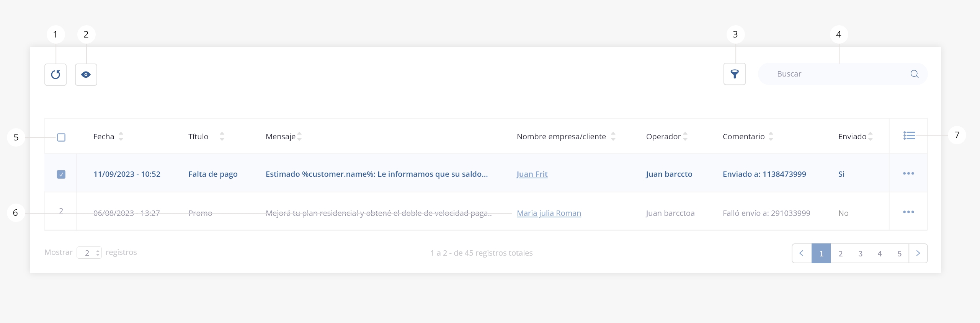Open three-dot menu for Maria julia Roman row
980x323 pixels.
(908, 212)
